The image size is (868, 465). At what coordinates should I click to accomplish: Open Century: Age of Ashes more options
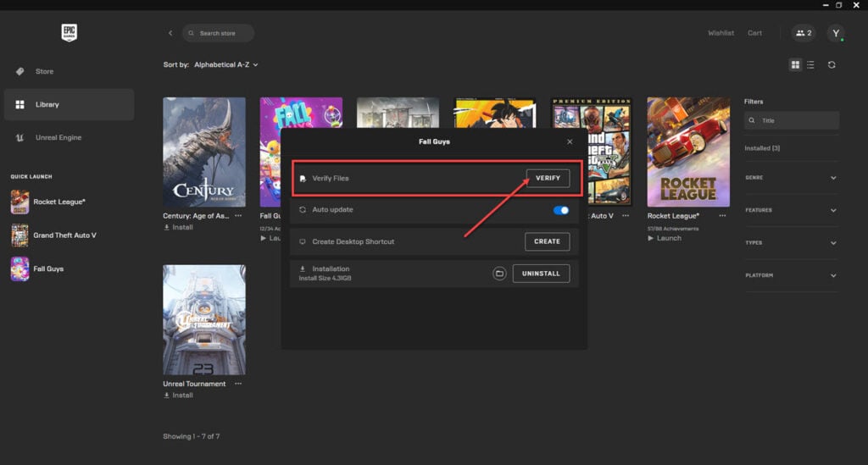(238, 216)
